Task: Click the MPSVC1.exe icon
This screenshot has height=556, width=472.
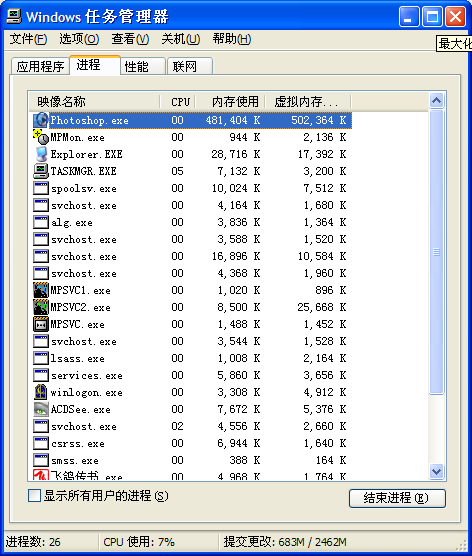Action: tap(40, 290)
